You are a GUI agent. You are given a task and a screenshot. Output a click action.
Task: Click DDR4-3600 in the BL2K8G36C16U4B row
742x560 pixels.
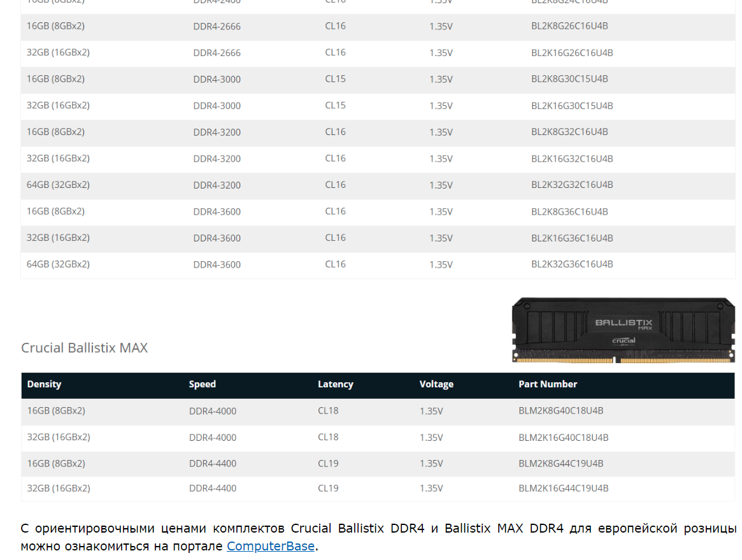[x=217, y=212]
